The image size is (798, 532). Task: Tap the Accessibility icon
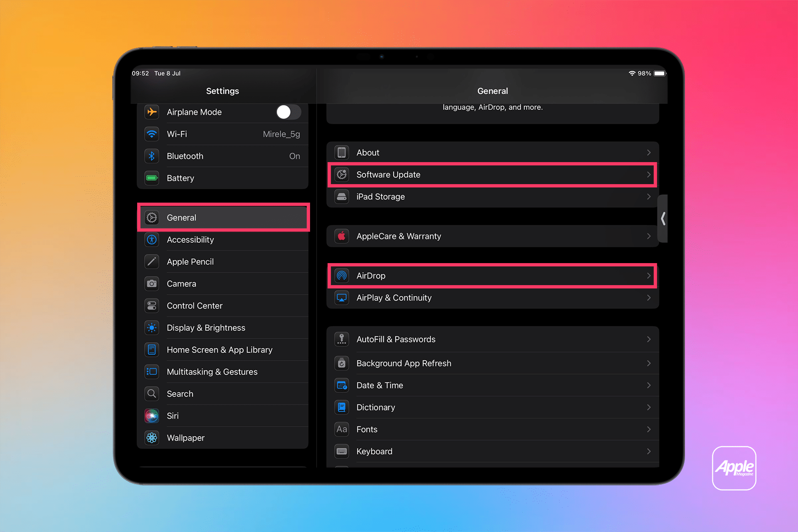click(152, 239)
